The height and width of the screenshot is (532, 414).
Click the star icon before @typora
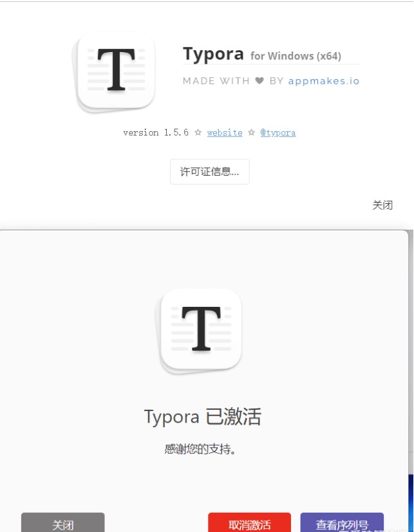pos(251,133)
